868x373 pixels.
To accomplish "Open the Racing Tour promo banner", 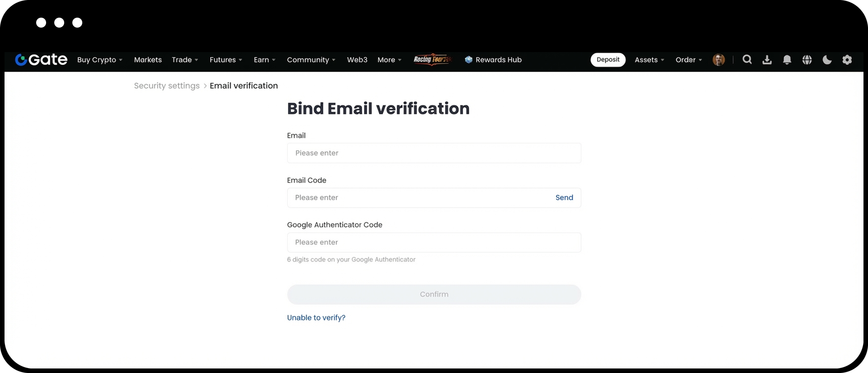I will (432, 60).
